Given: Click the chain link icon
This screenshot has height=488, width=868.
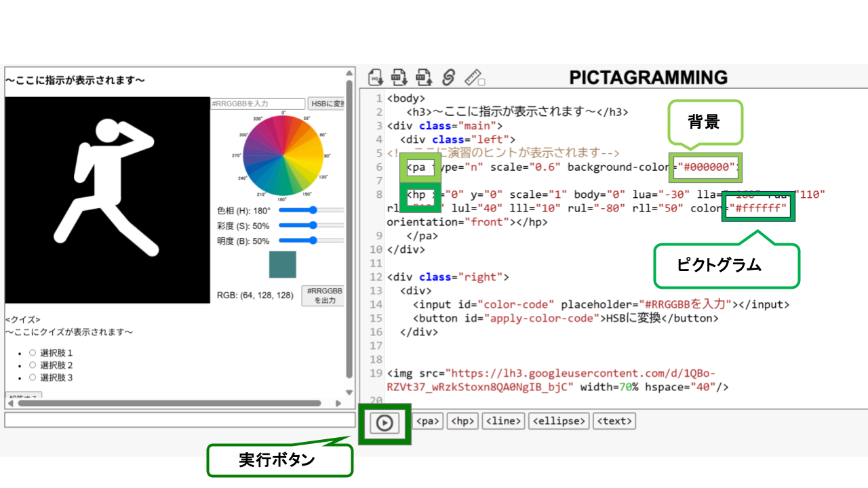Looking at the screenshot, I should point(448,77).
